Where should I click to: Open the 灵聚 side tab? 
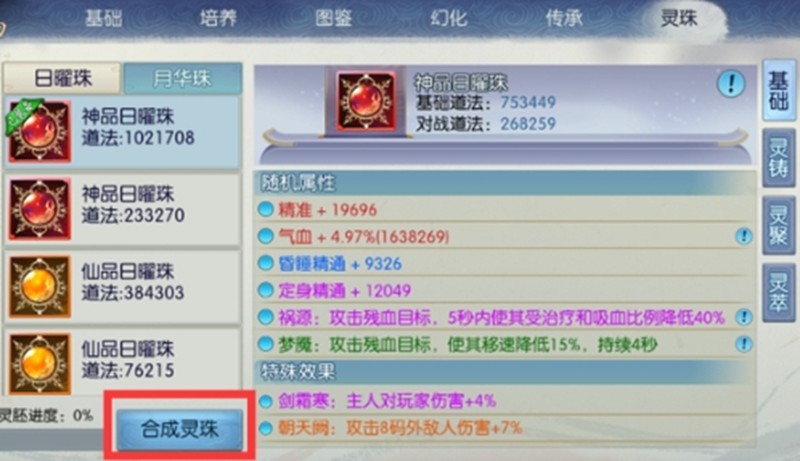tap(779, 225)
